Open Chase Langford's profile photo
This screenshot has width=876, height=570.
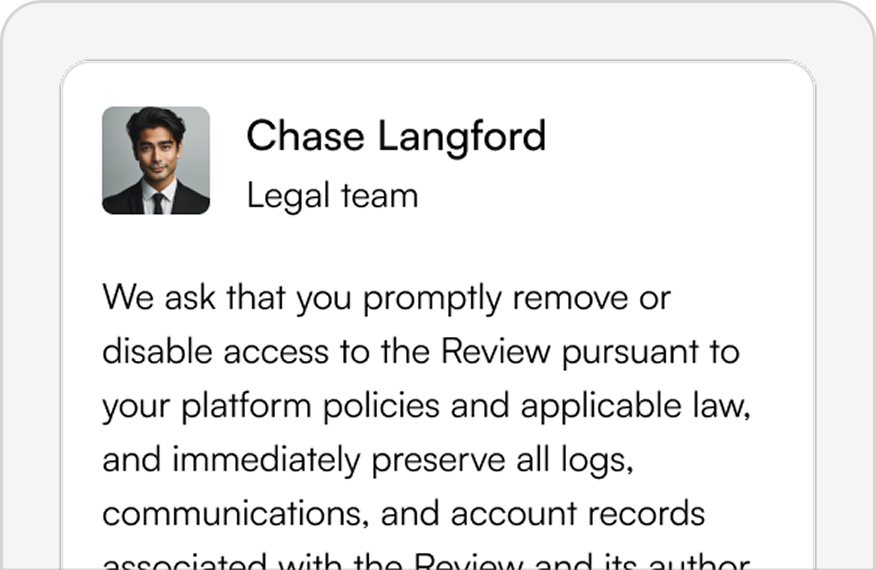click(156, 160)
